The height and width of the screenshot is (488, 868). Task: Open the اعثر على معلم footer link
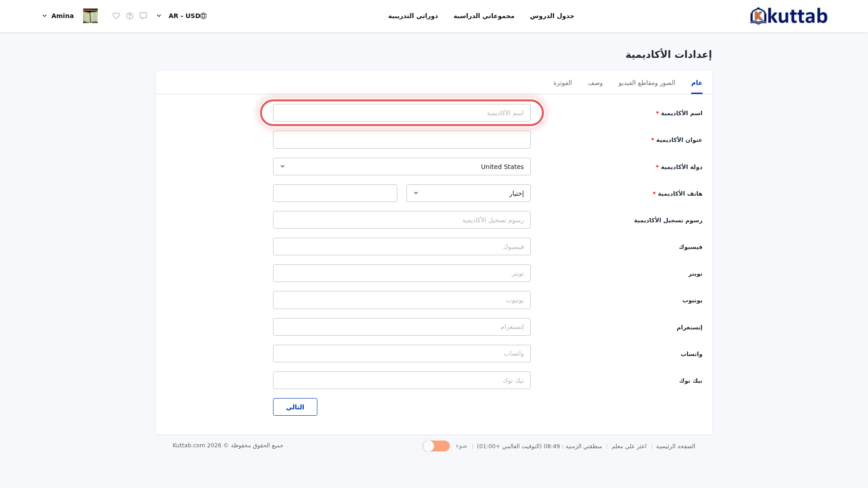(629, 446)
